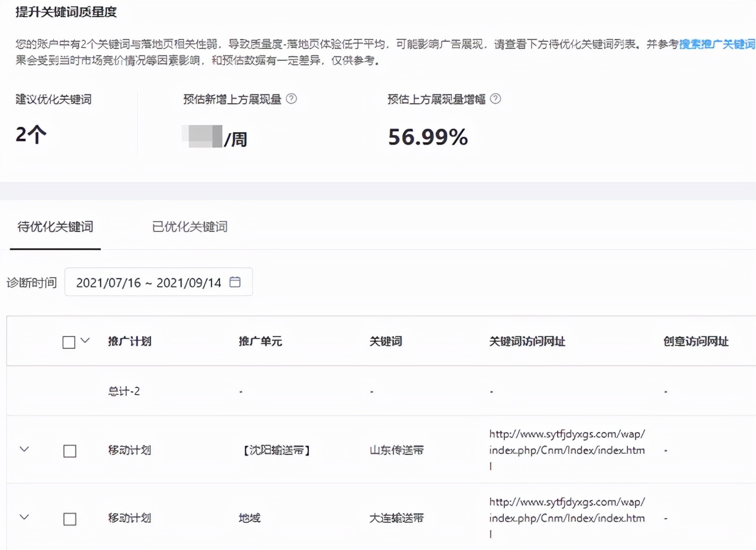Click the 预估上方展现量增幅 question mark icon
This screenshot has width=756, height=550.
pos(496,100)
